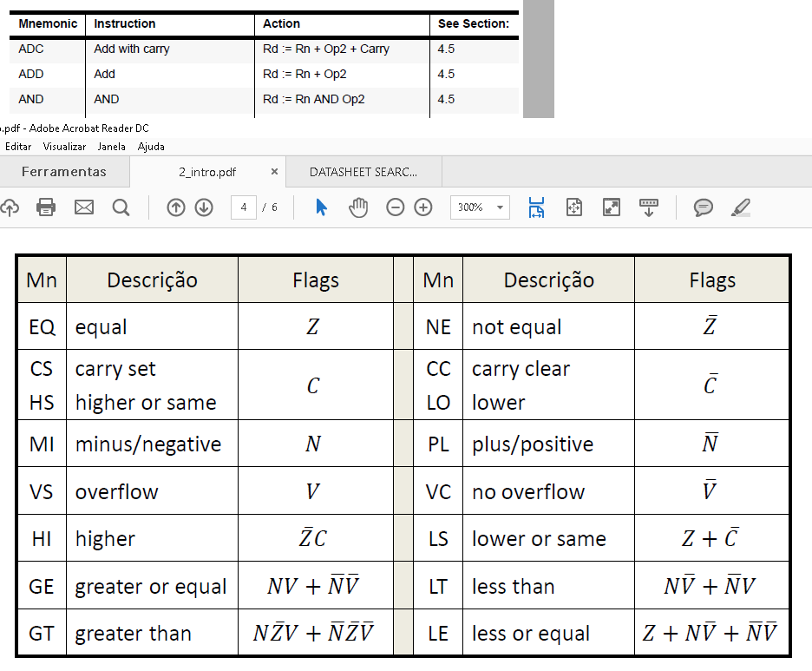Click the page number input field
Screen dimensions: 812x671
pyautogui.click(x=244, y=207)
